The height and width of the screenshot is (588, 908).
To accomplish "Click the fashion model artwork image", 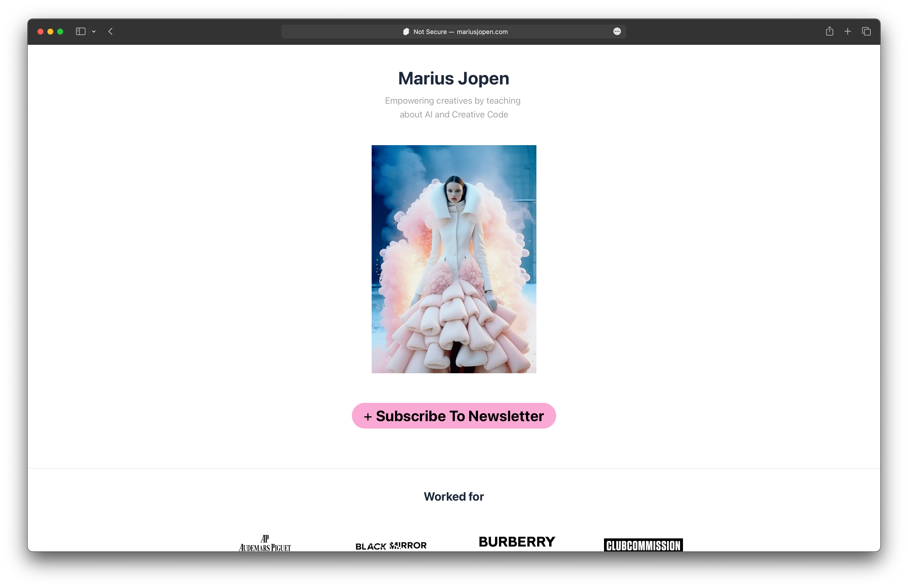I will point(454,259).
